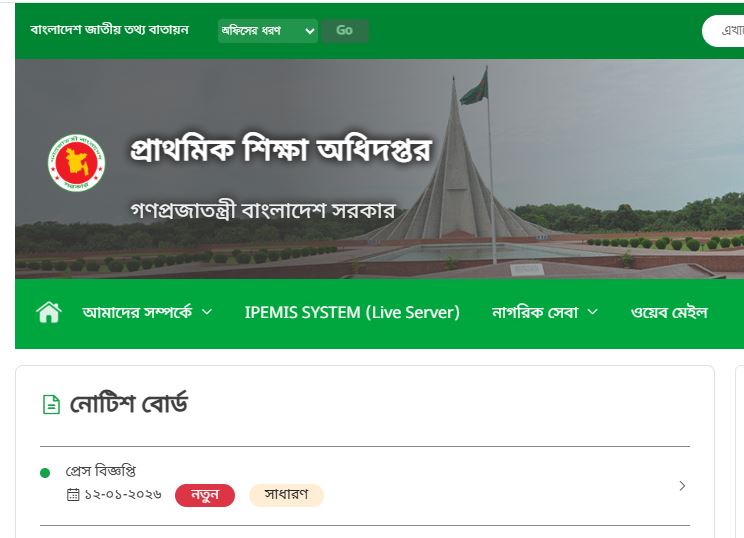This screenshot has height=538, width=744.
Task: Click the right arrow on the press notice row
Action: [x=682, y=486]
